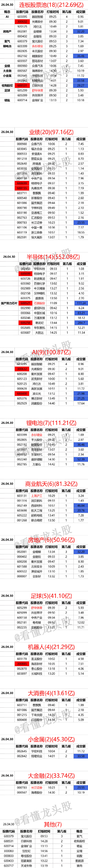Click the blue 46.84 amount in 商业航天
Screen dimensions: 88x868
81,505
